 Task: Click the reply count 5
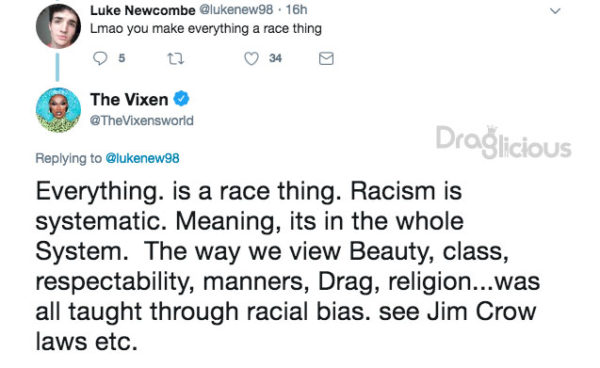click(122, 58)
